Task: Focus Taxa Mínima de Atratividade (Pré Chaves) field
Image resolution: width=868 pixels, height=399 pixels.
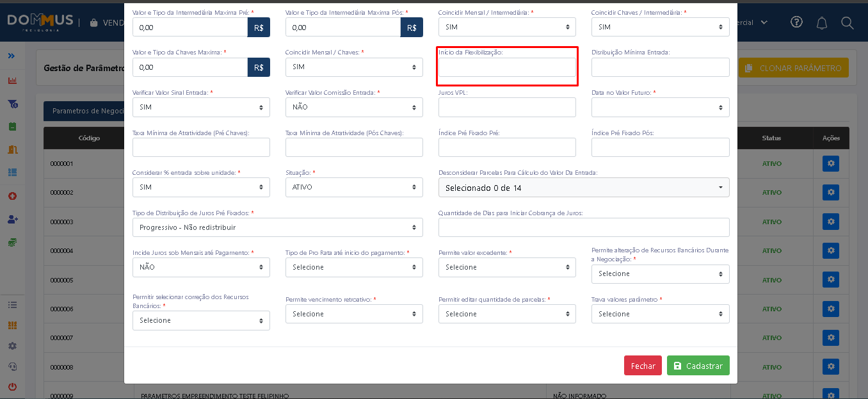Action: [201, 147]
